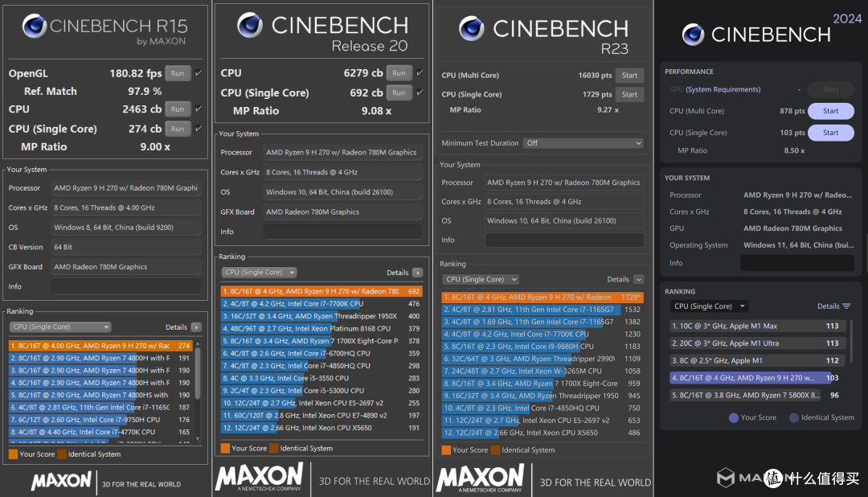Viewport: 868px width, 497px height.
Task: Toggle OpenGL test checkbox in R15
Action: pyautogui.click(x=199, y=73)
